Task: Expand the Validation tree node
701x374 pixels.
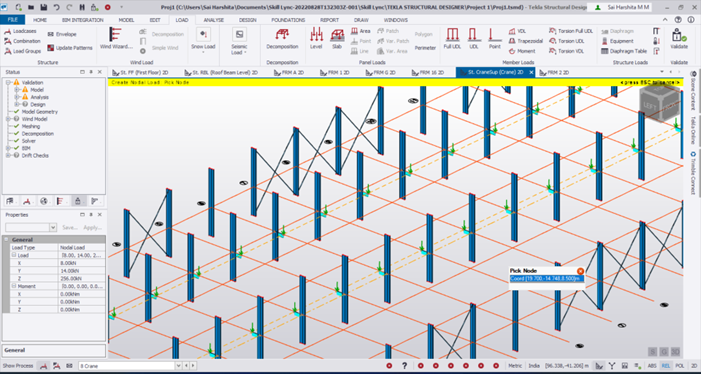Action: [8, 82]
